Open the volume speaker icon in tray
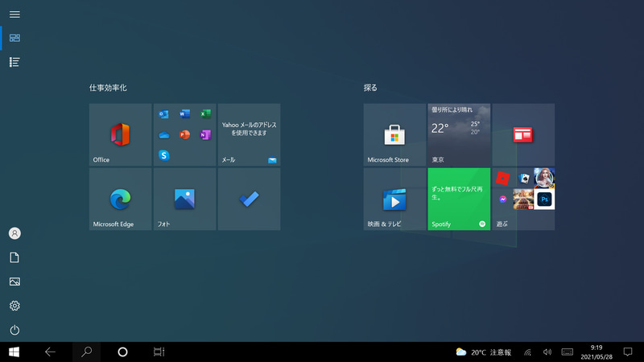Viewport: 644px width, 362px height. tap(547, 352)
